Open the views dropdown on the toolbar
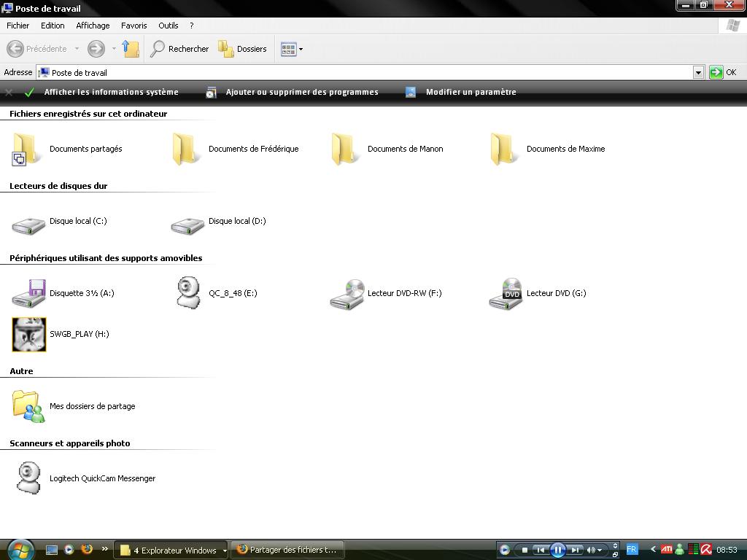Viewport: 747px width, 560px height. tap(298, 49)
